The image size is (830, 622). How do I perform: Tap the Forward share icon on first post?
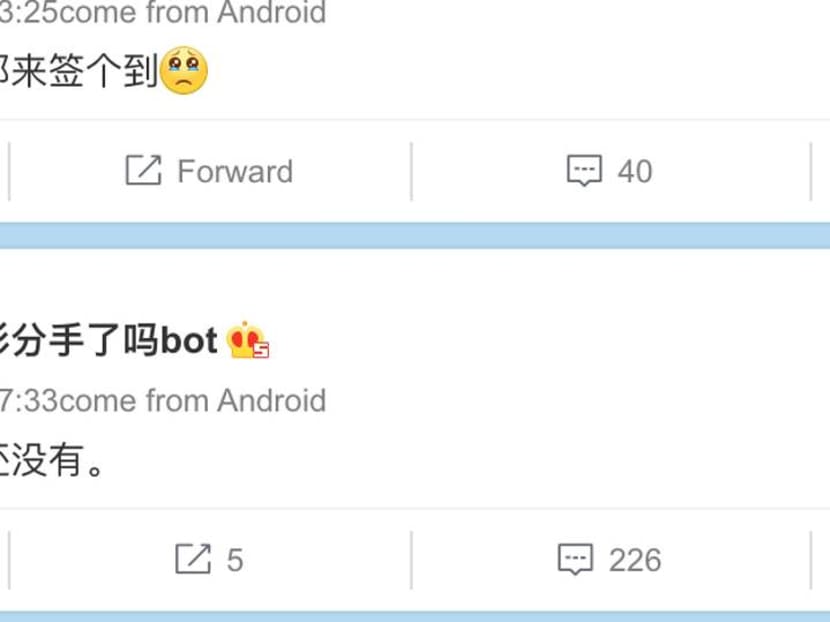(143, 170)
